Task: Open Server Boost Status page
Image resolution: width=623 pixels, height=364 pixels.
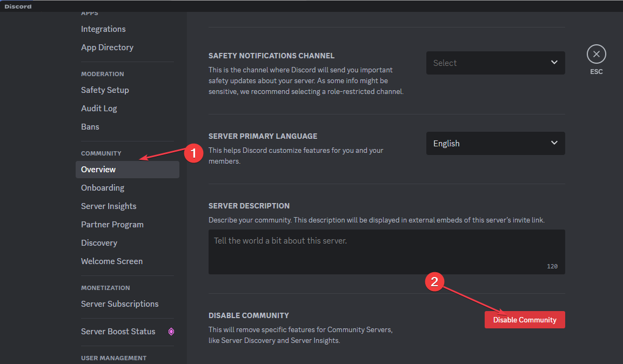Action: (118, 332)
